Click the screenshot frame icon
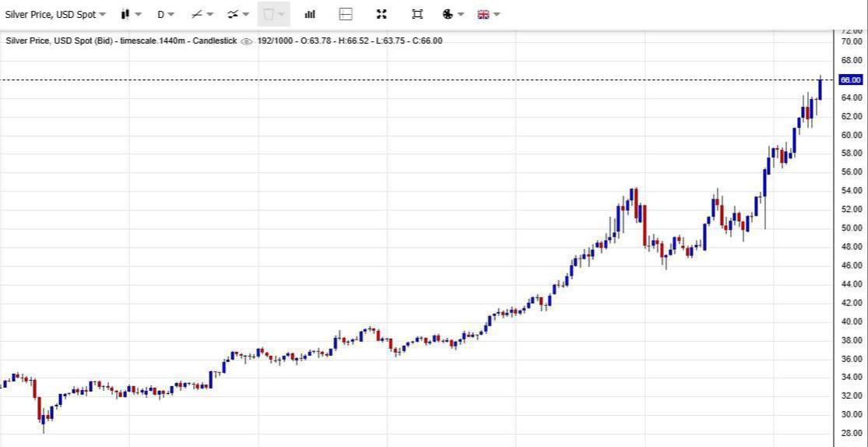 pyautogui.click(x=417, y=14)
